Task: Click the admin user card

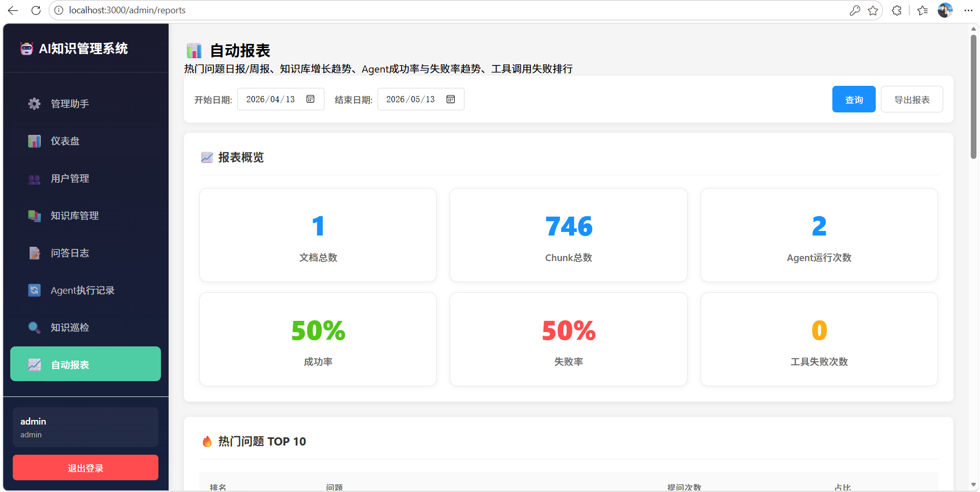Action: (85, 427)
